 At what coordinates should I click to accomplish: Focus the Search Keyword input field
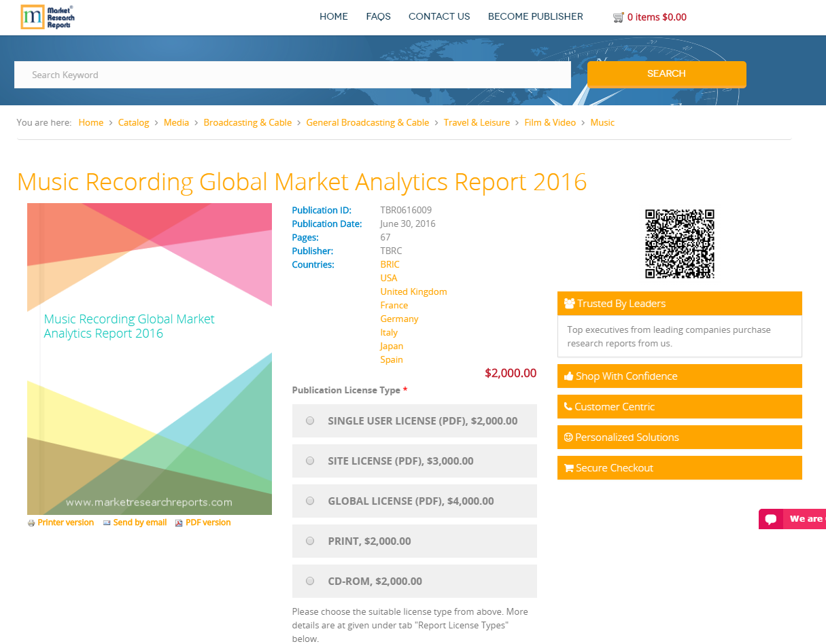[x=292, y=75]
